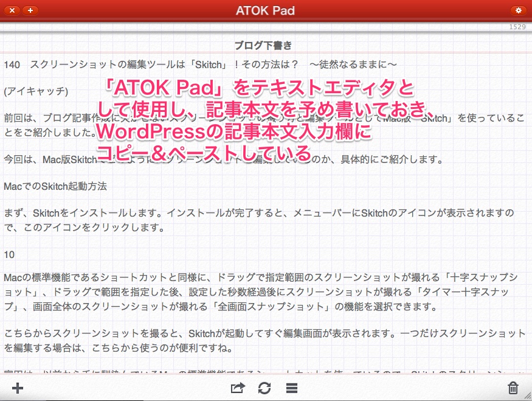The height and width of the screenshot is (401, 532).
Task: Open the share/export icon in the bottom bar
Action: 238,388
